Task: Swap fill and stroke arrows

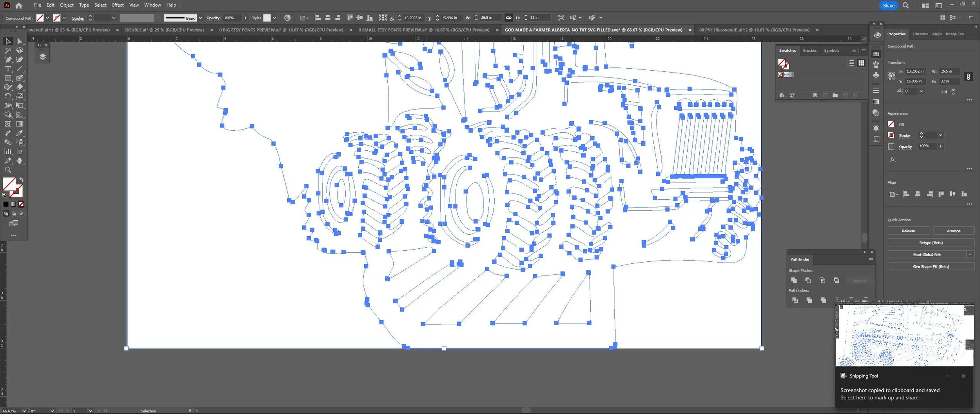Action: click(x=22, y=180)
